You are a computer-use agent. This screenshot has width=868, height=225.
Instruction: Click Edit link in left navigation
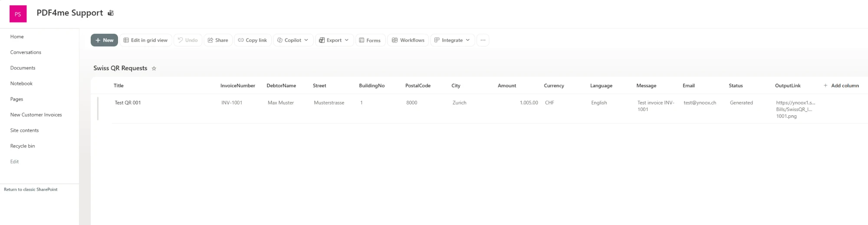14,162
